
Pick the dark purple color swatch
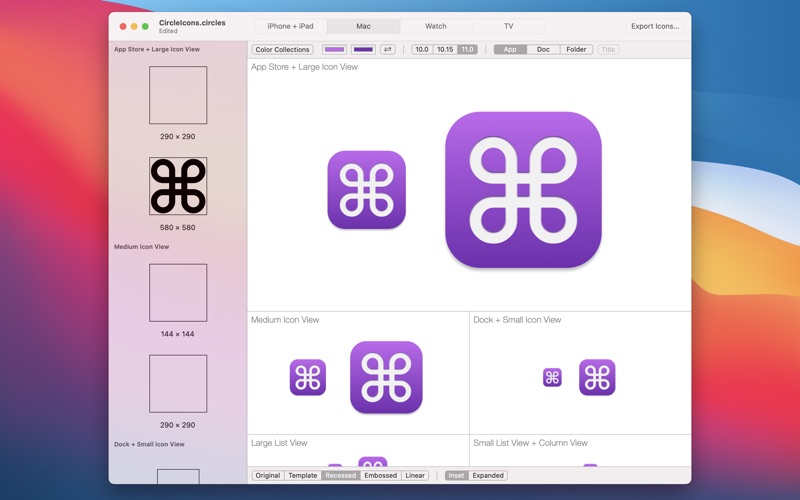363,49
